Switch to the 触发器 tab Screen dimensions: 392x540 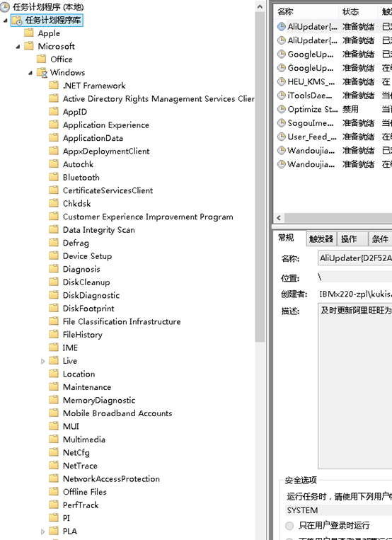pyautogui.click(x=321, y=239)
